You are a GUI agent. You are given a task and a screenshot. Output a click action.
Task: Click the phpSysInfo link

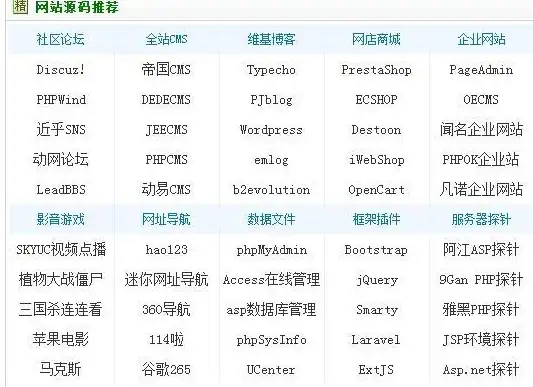coord(271,340)
